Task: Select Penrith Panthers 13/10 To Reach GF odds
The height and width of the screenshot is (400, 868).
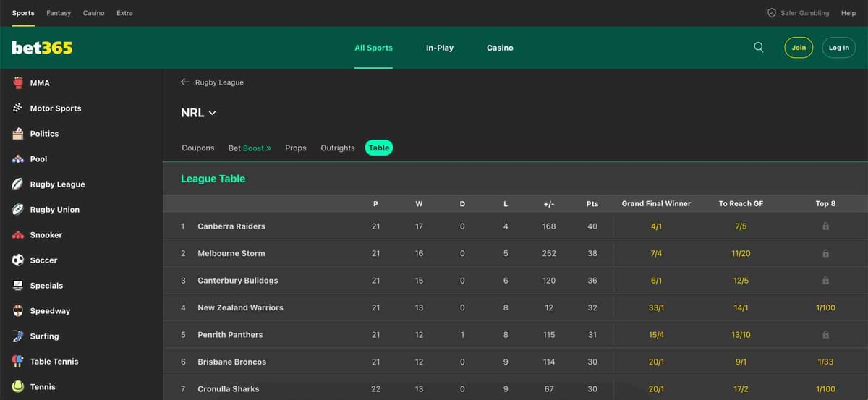Action: tap(741, 335)
